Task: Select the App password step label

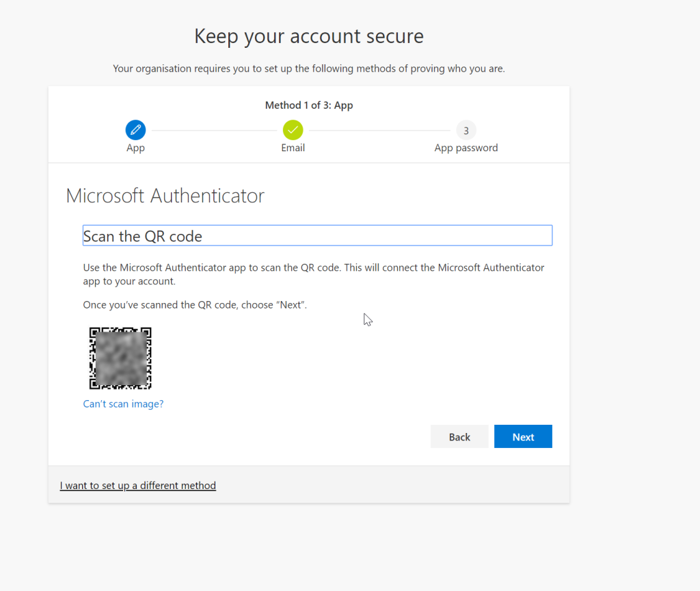Action: pyautogui.click(x=466, y=148)
